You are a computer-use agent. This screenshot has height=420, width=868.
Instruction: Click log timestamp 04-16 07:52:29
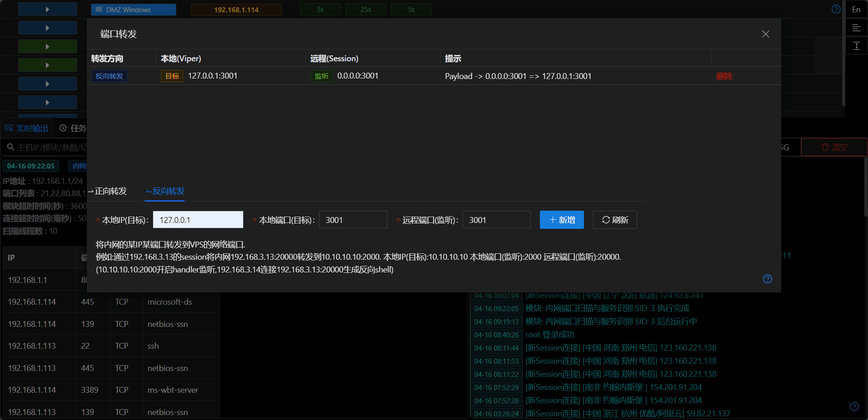[x=496, y=387]
